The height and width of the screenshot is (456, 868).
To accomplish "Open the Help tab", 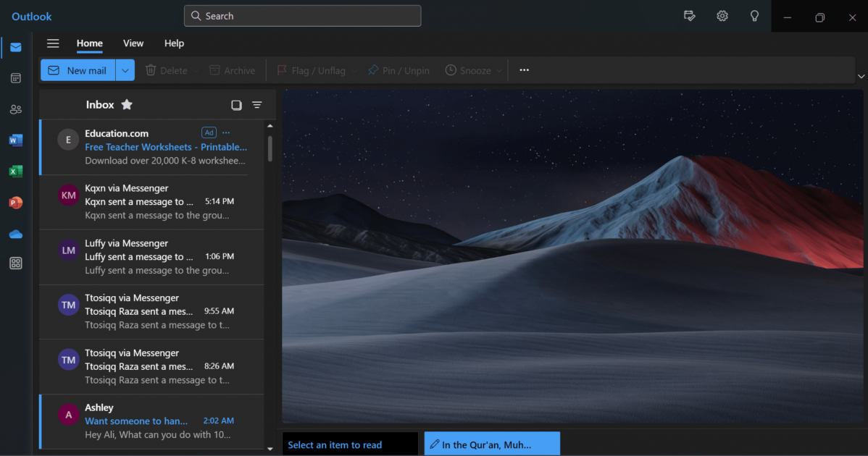I will [x=174, y=43].
